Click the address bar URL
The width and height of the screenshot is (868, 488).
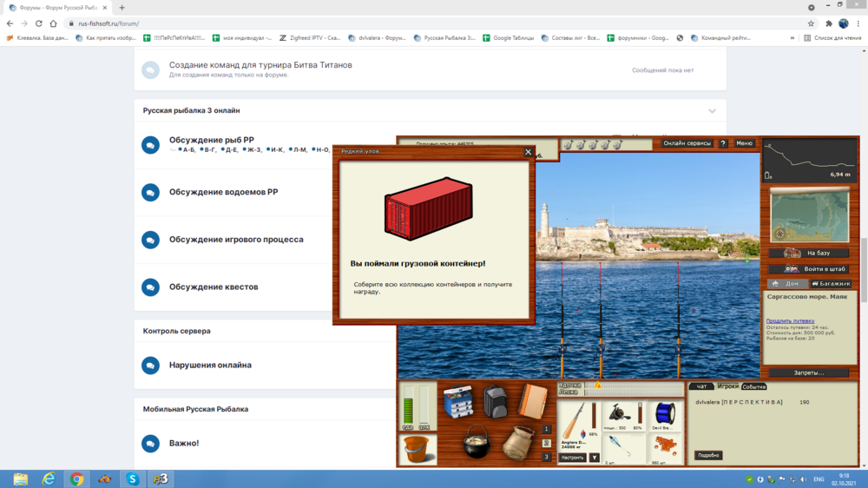click(108, 23)
